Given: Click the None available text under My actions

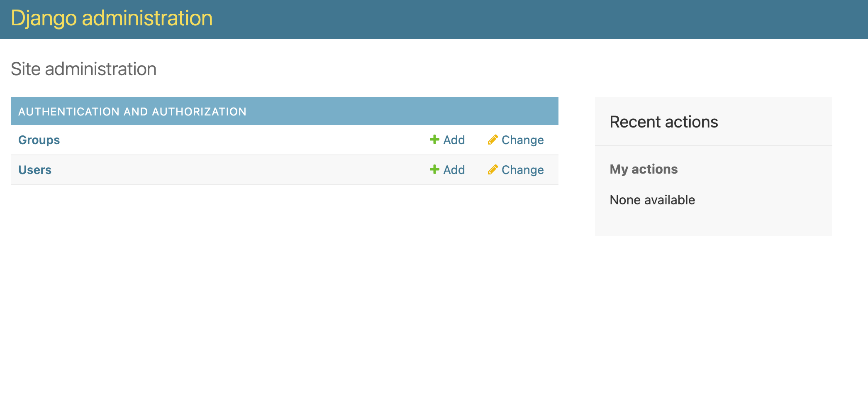Looking at the screenshot, I should [652, 200].
